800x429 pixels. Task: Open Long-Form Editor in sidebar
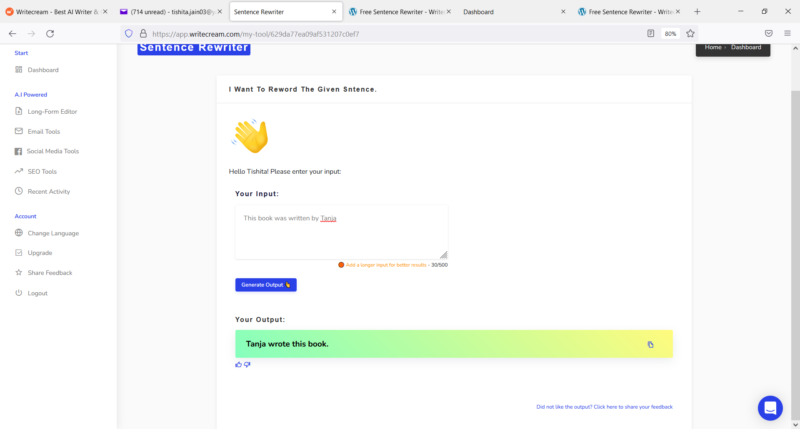[52, 111]
